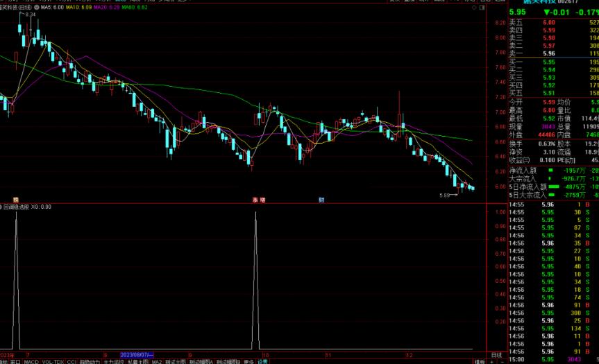Click the blue 财 event marker below chart
This screenshot has width=599, height=364.
coord(321,200)
